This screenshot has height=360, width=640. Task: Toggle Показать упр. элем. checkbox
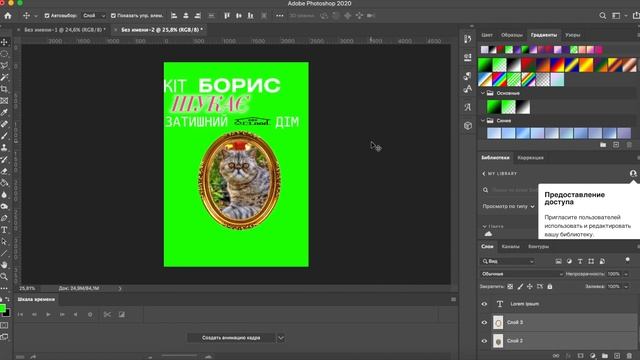point(113,16)
